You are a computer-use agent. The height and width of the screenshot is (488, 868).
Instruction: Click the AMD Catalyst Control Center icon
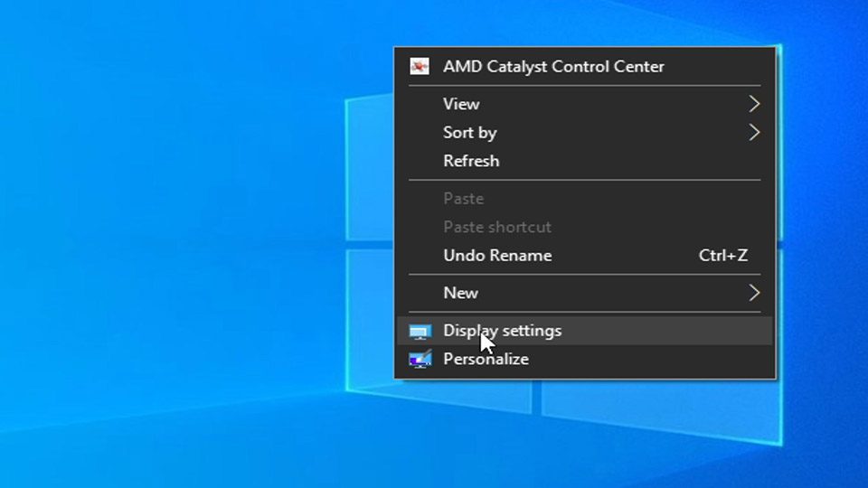coord(419,66)
